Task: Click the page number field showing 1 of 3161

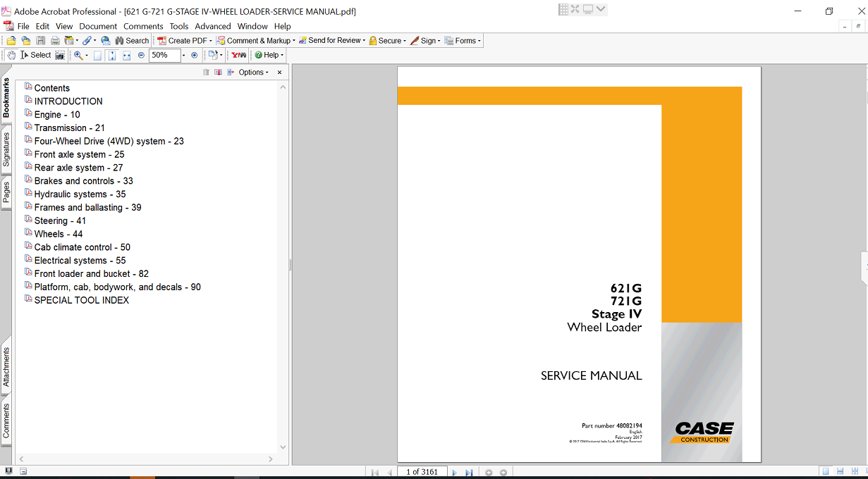Action: tap(422, 472)
